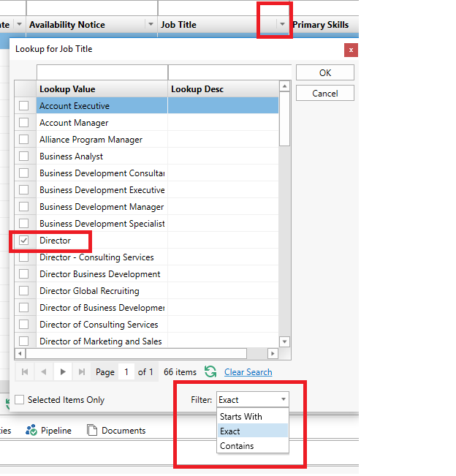Select the Account Manager row
Screen dimensions: 456x476
[147, 123]
